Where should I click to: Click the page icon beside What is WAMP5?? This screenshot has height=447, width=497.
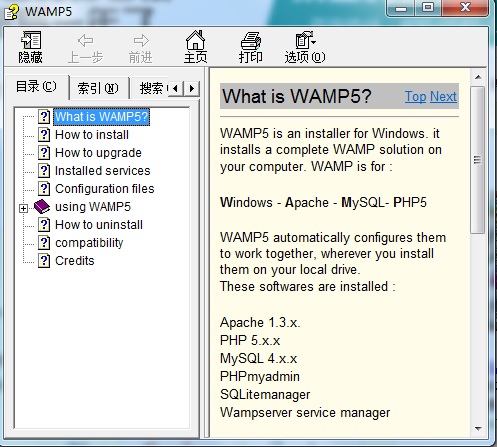[44, 117]
